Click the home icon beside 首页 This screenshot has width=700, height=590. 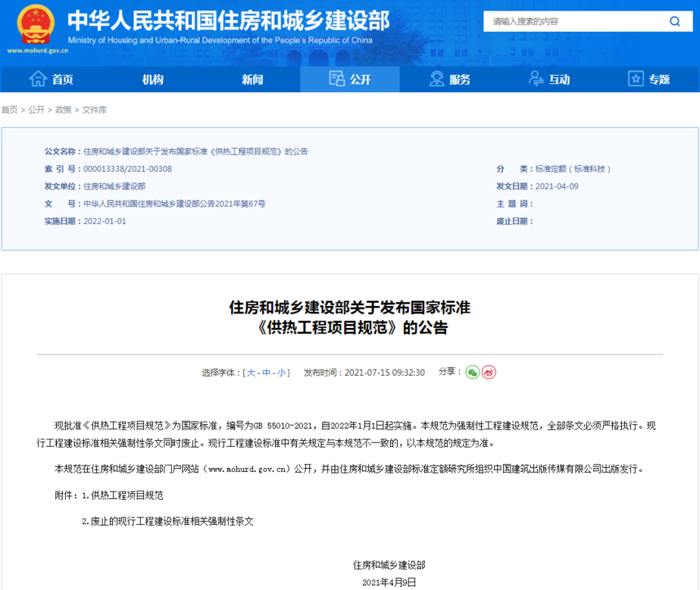[x=38, y=79]
